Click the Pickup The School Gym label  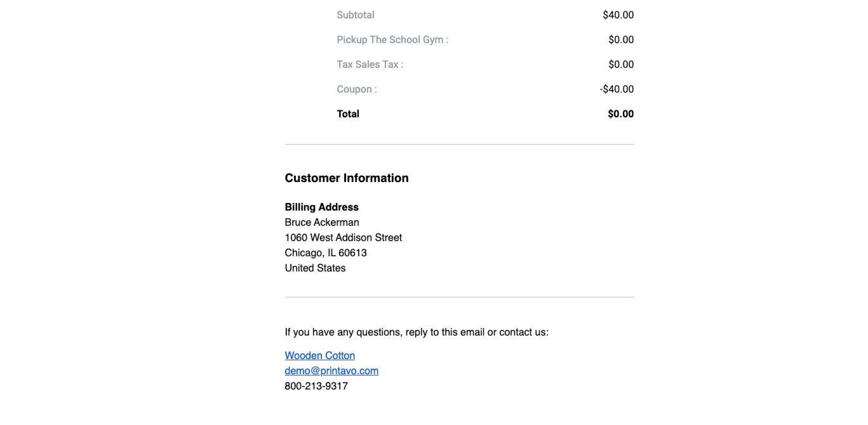tap(392, 39)
